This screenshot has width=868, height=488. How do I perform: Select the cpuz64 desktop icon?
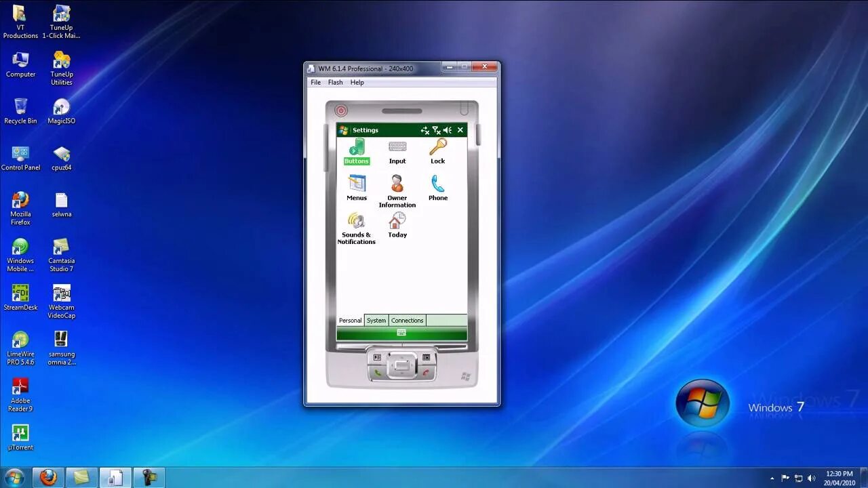(x=62, y=158)
